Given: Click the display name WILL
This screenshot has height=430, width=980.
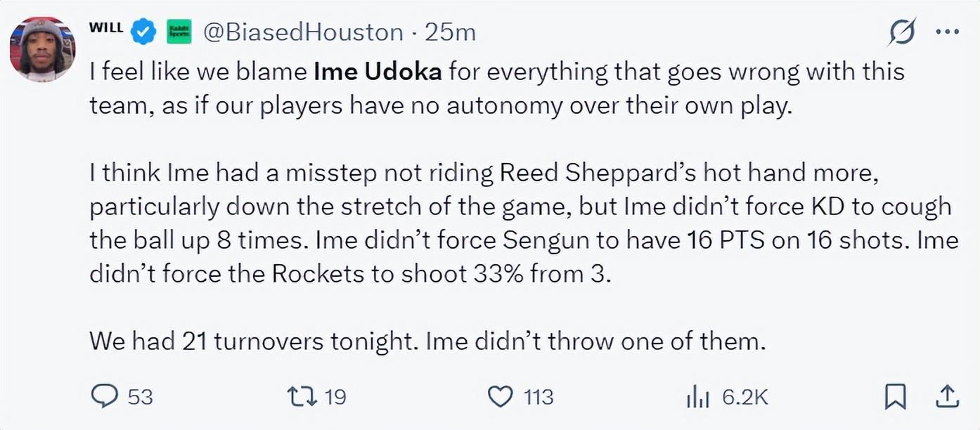Looking at the screenshot, I should pos(106,29).
